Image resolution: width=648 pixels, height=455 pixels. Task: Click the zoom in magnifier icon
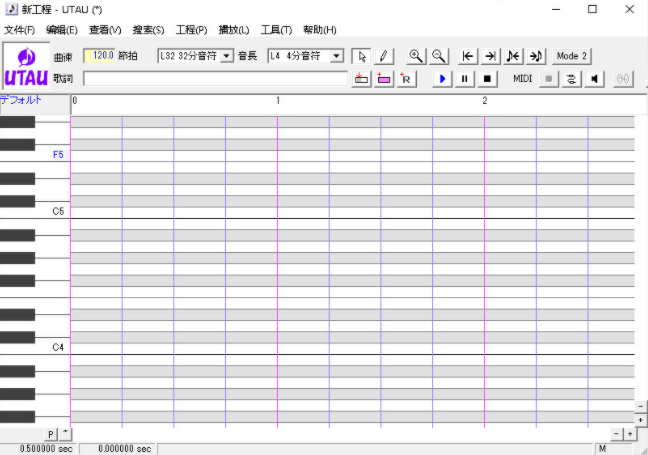tap(416, 56)
